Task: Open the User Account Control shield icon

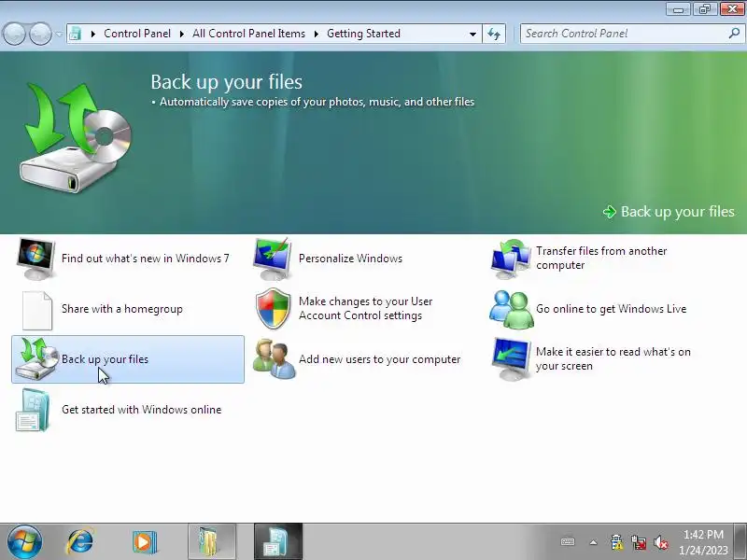Action: click(x=273, y=309)
